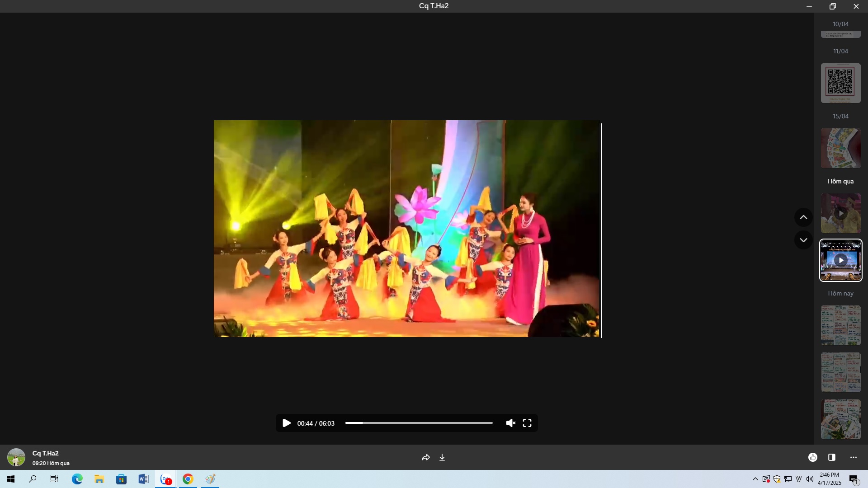React with the like icon
Viewport: 868px width, 488px height.
[x=813, y=458]
